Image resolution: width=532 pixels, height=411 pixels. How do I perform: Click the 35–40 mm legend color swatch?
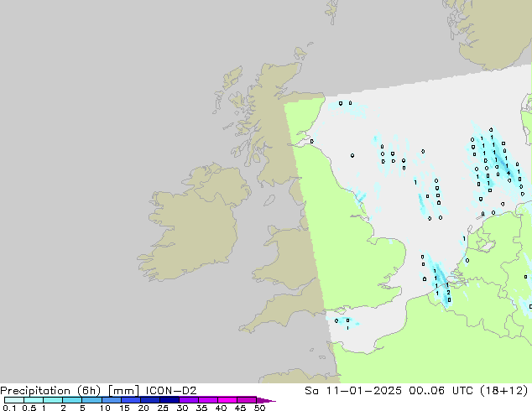(208, 400)
